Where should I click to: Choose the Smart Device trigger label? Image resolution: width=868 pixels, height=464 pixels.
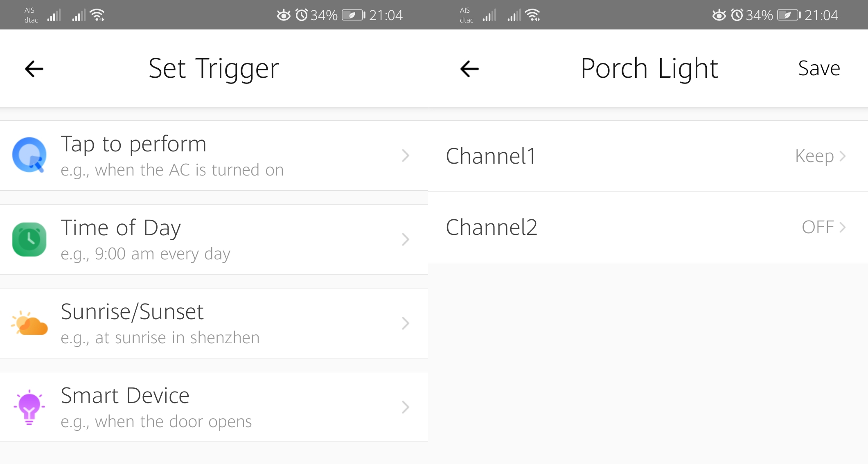click(125, 395)
